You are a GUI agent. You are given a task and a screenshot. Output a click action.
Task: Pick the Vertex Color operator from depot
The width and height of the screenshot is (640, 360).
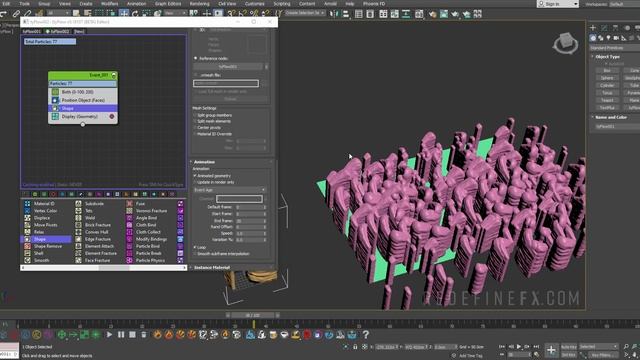pos(45,211)
